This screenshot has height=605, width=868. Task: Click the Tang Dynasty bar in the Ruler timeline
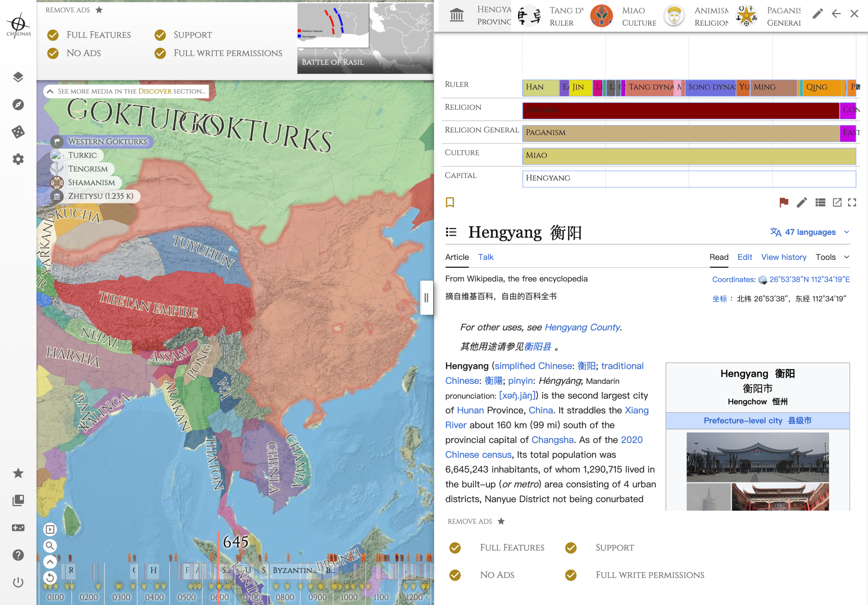(x=650, y=87)
